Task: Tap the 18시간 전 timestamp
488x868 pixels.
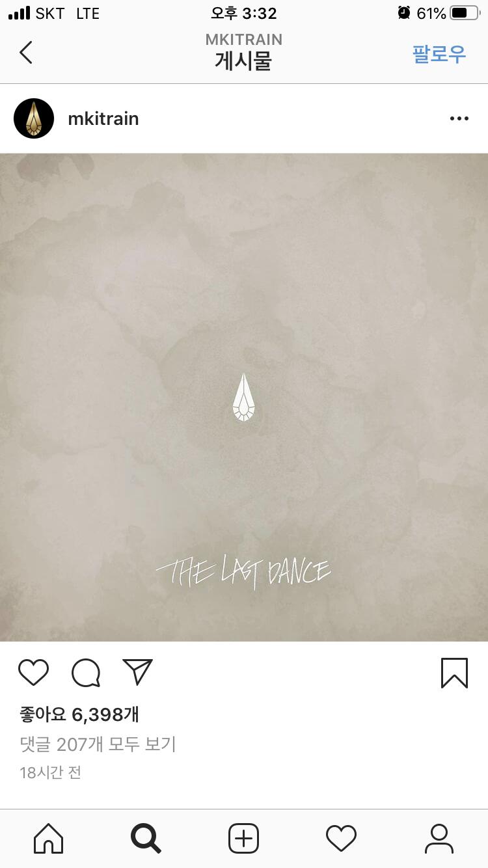Action: pyautogui.click(x=50, y=773)
